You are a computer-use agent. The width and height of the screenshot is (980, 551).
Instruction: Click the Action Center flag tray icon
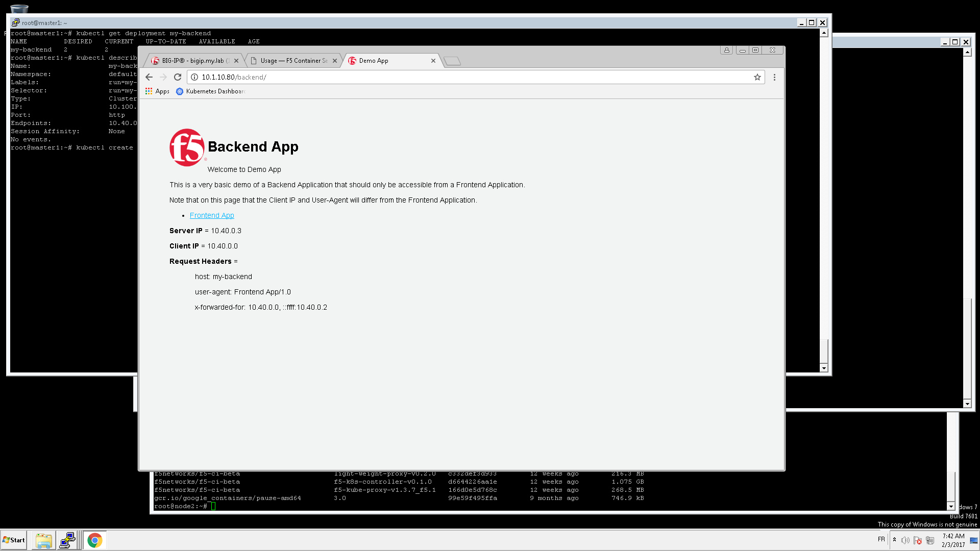[x=918, y=540]
